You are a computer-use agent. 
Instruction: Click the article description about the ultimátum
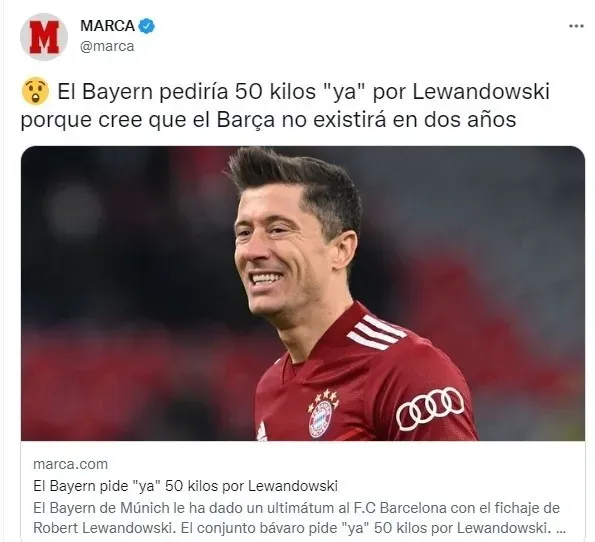point(299,518)
